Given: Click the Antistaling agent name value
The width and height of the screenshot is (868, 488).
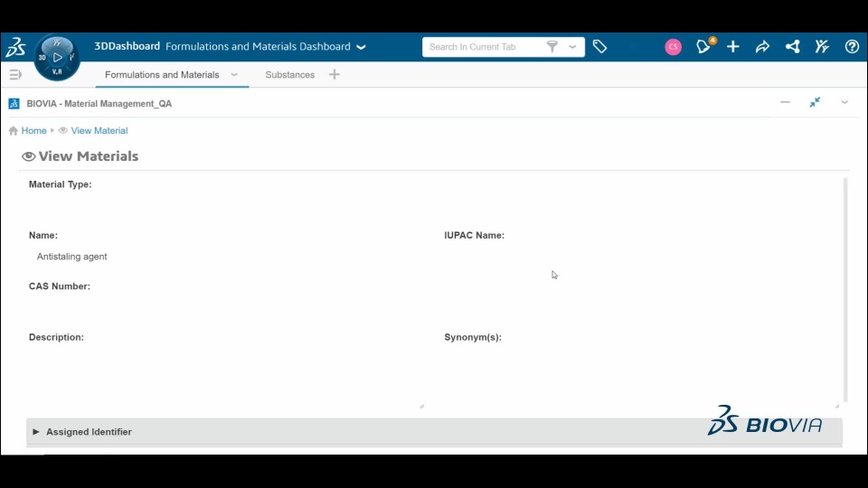Looking at the screenshot, I should [x=72, y=257].
